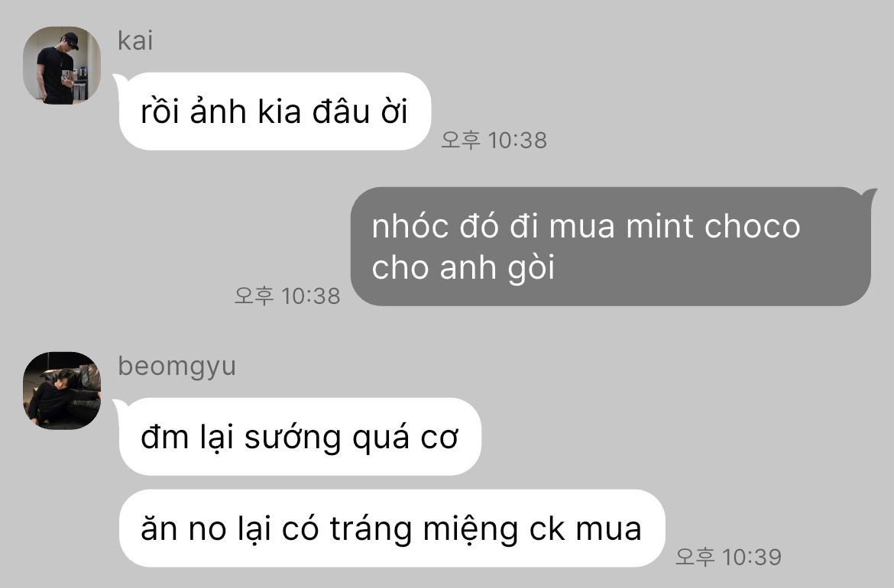
Task: Click the text "cho anh gòi" in the gray bubble
Action: (x=463, y=268)
